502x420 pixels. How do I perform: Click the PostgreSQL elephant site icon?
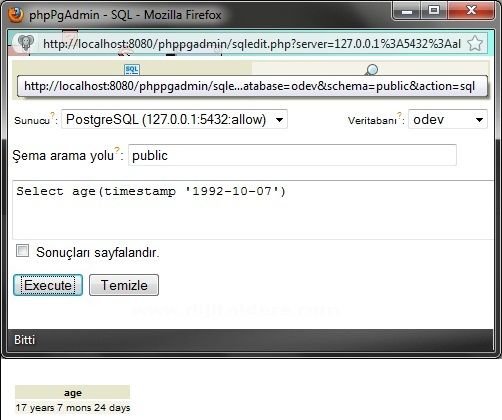pos(26,43)
